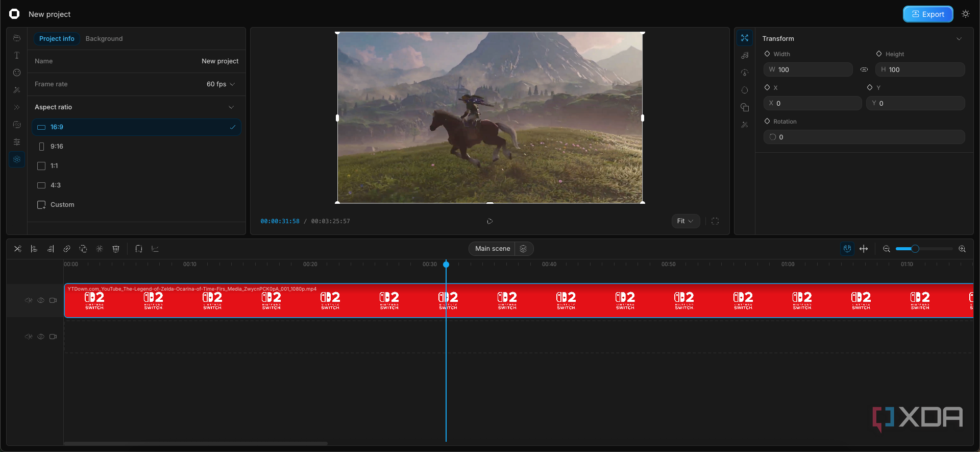Viewport: 980px width, 452px height.
Task: Open the Adjustments sliders icon in left sidebar
Action: pos(17,142)
